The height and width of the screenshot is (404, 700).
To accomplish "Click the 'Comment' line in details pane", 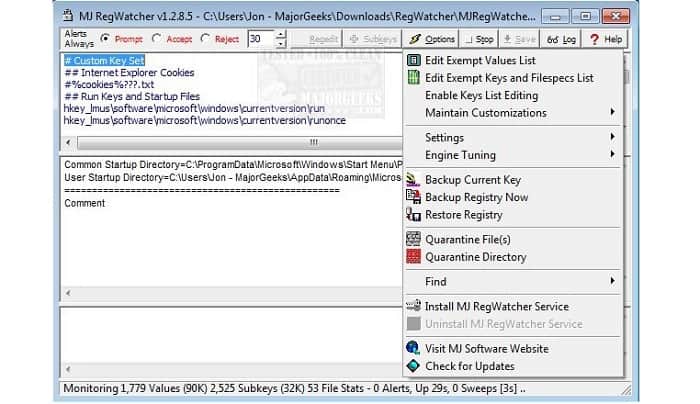I will click(x=84, y=203).
